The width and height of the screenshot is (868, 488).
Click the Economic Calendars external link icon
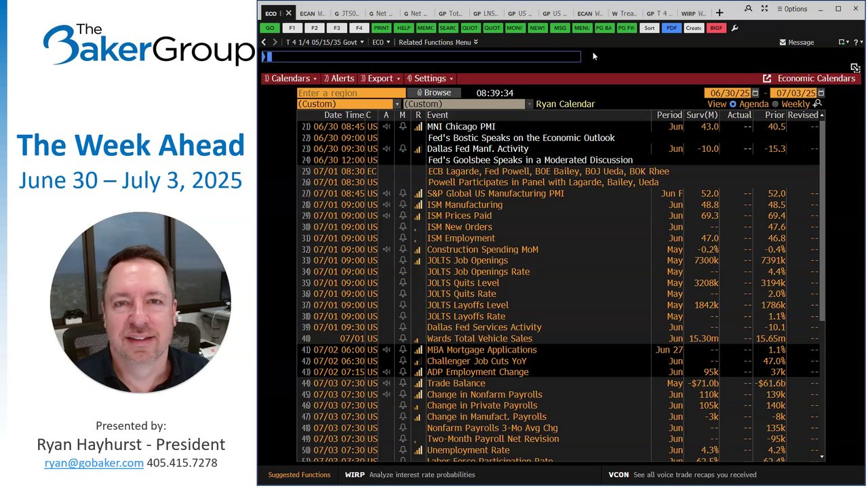767,79
